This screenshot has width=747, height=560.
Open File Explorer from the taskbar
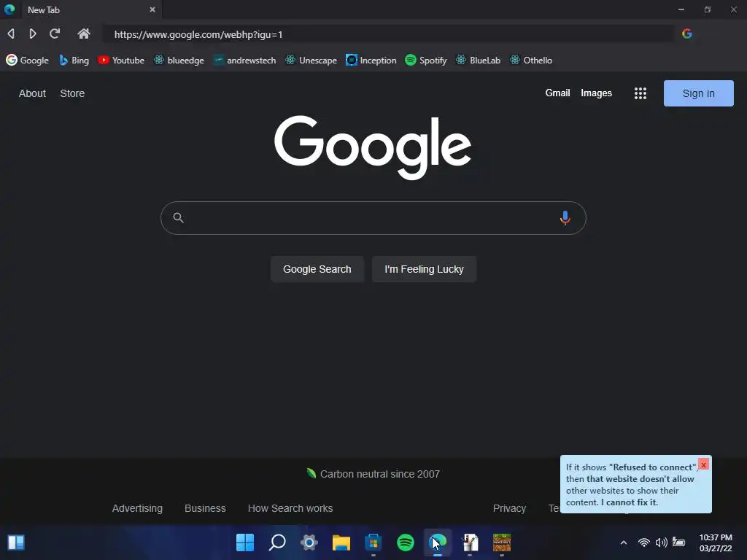(x=341, y=542)
